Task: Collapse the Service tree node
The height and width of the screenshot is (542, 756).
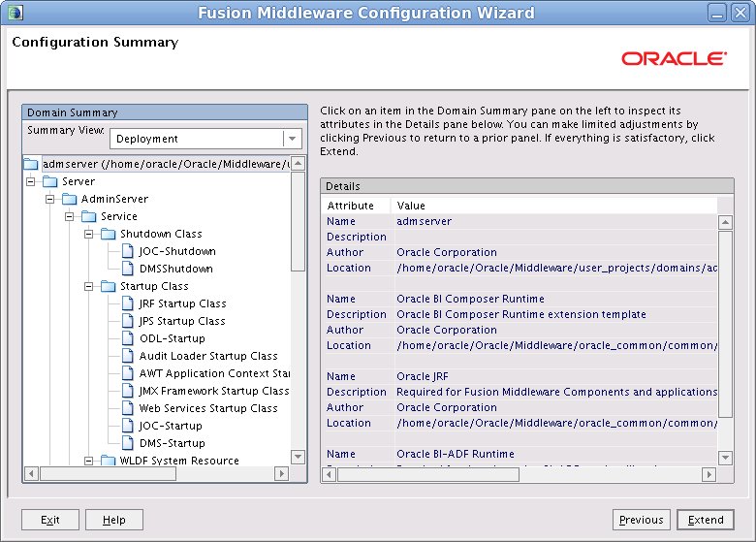Action: [x=69, y=216]
